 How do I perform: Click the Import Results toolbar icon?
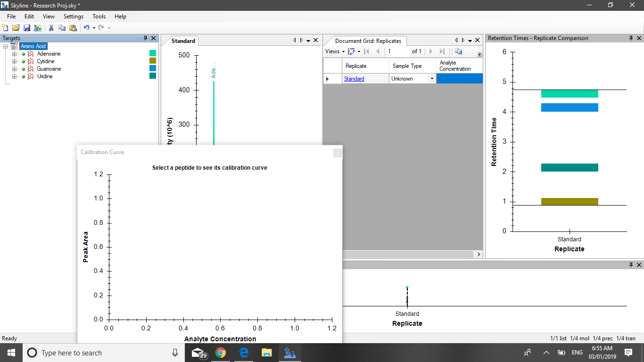[37, 28]
